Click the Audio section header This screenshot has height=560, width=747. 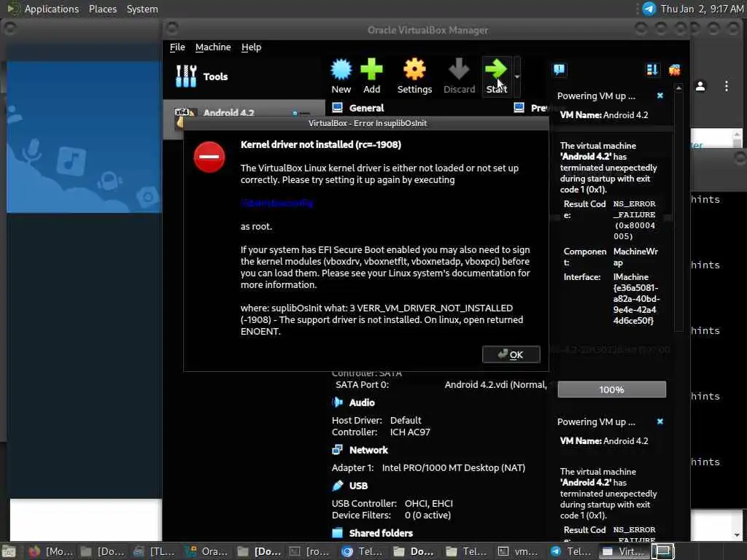click(362, 402)
